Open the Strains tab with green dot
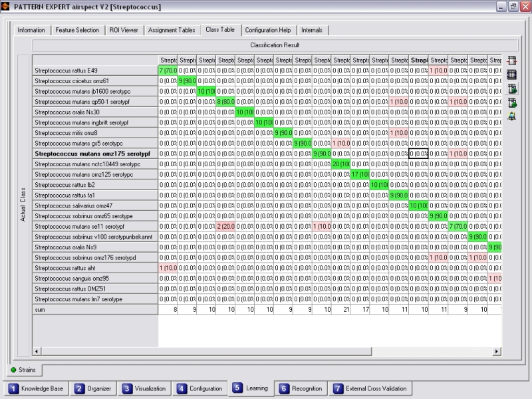Image resolution: width=532 pixels, height=399 pixels. tap(23, 369)
